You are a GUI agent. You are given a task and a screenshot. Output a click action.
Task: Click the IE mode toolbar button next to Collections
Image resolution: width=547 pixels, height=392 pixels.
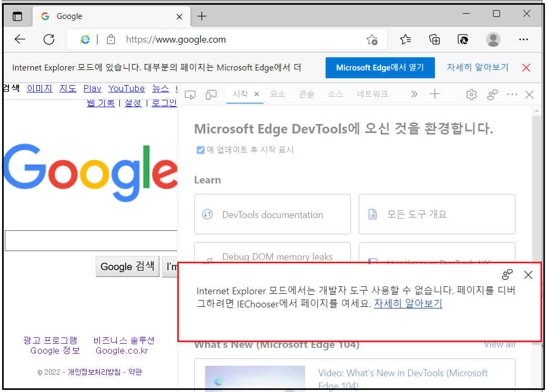pyautogui.click(x=463, y=39)
